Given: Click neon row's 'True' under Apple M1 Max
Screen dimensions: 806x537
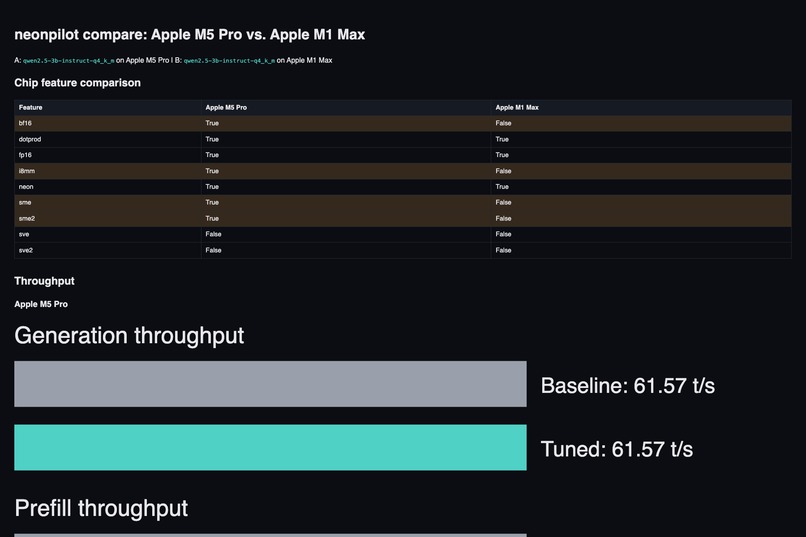Looking at the screenshot, I should [502, 187].
